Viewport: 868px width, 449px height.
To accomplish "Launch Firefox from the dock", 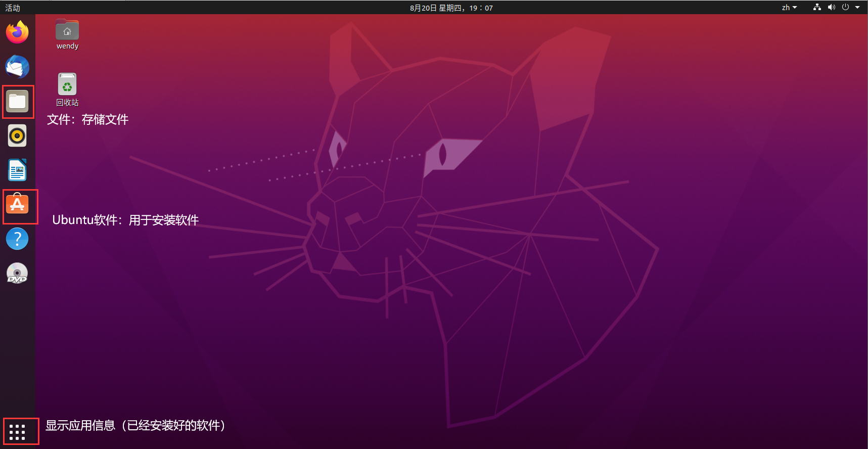I will (17, 32).
